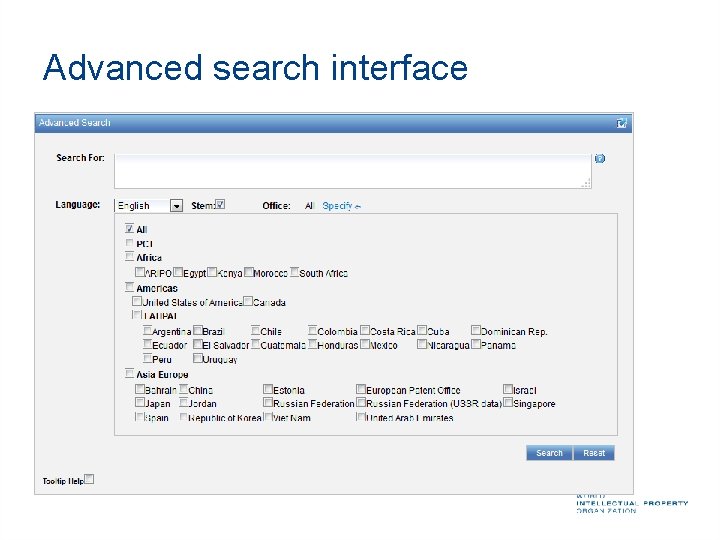
Task: Tick the Uruguay checkbox
Action: pyautogui.click(x=198, y=358)
